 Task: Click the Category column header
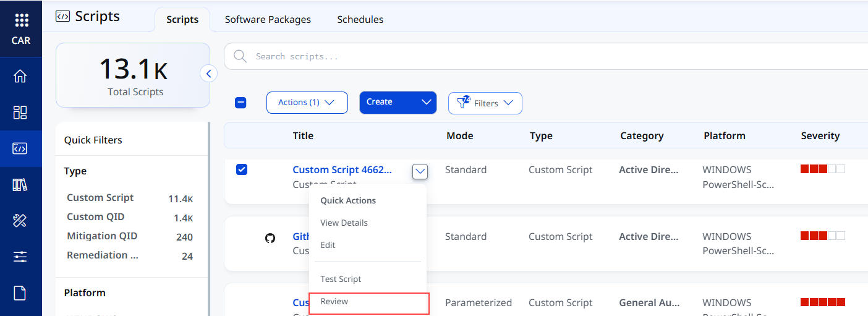click(x=642, y=135)
